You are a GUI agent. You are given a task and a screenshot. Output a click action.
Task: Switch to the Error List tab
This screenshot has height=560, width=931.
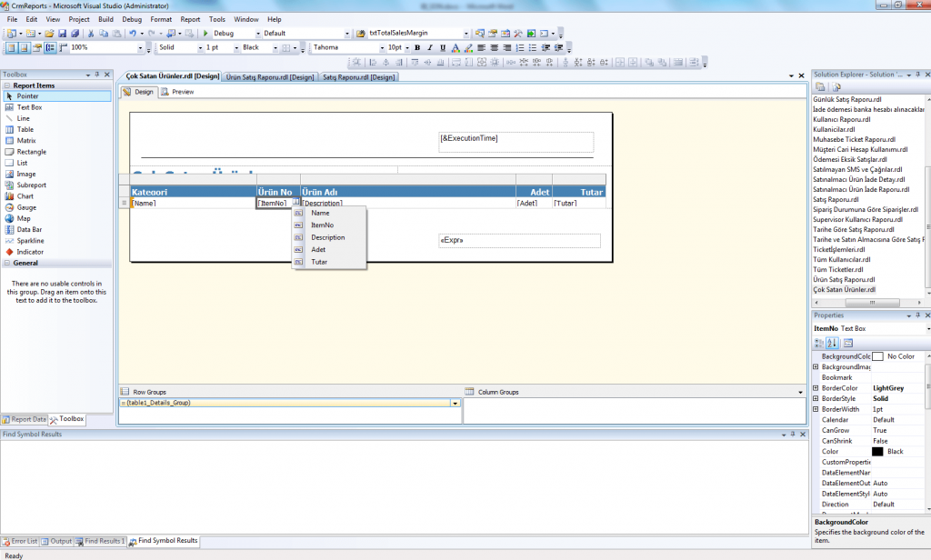click(20, 542)
